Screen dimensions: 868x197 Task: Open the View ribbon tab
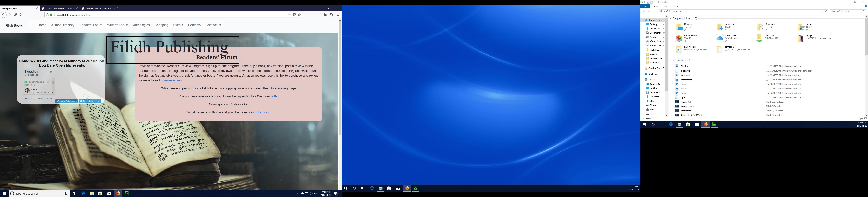[676, 6]
